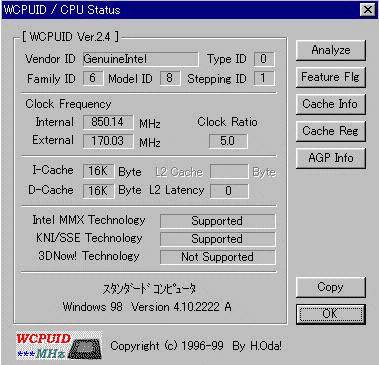This screenshot has width=379, height=365.
Task: Open the Feature Flg dialog
Action: [331, 77]
